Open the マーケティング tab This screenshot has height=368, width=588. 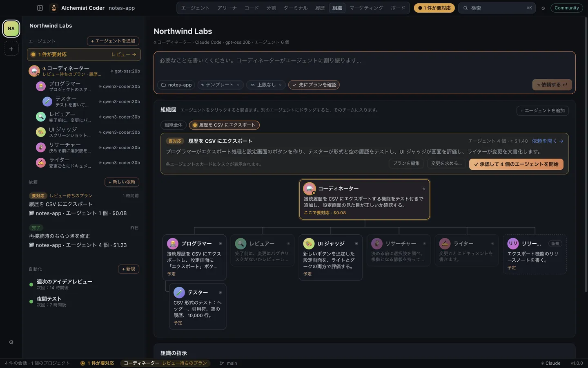click(366, 8)
